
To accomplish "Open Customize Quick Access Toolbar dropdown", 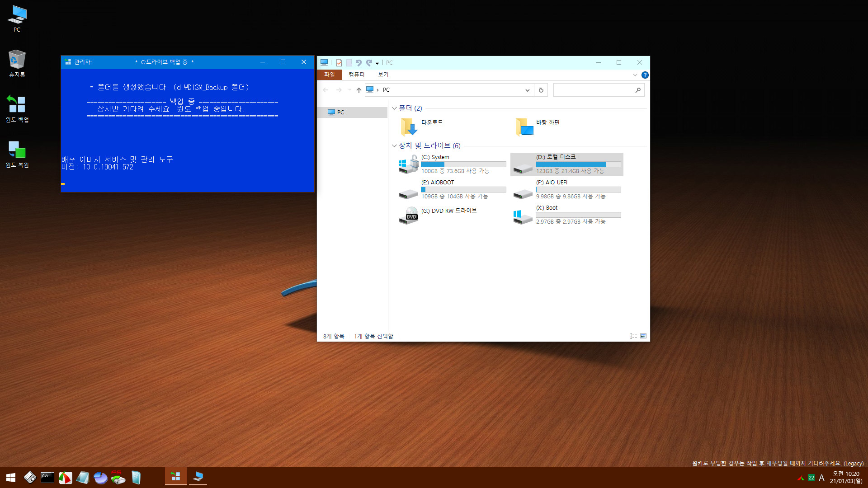I will (377, 63).
